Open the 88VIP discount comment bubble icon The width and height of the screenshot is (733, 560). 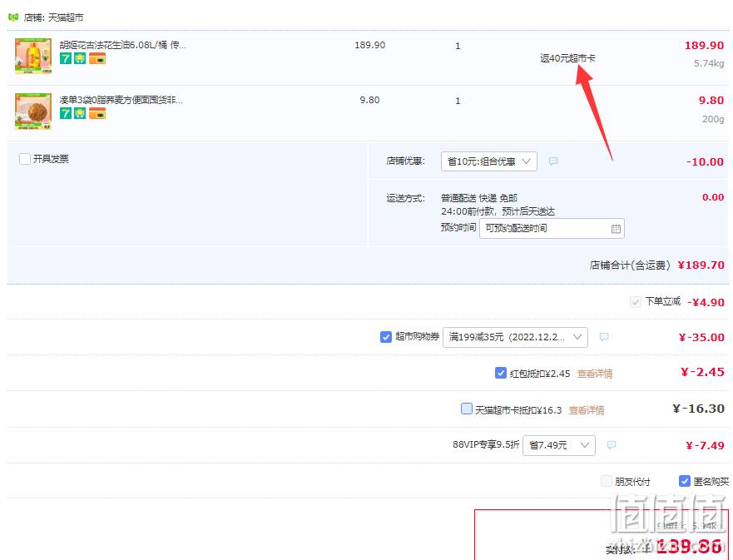[x=611, y=445]
